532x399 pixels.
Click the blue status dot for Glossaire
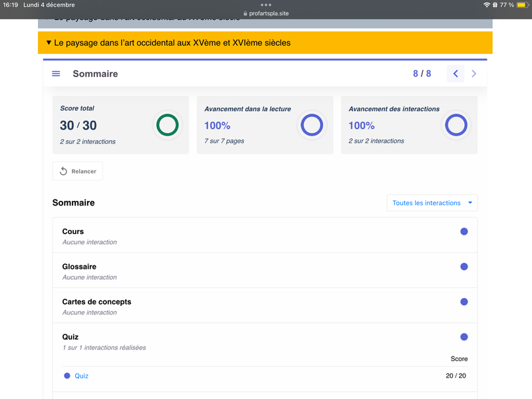(x=464, y=267)
